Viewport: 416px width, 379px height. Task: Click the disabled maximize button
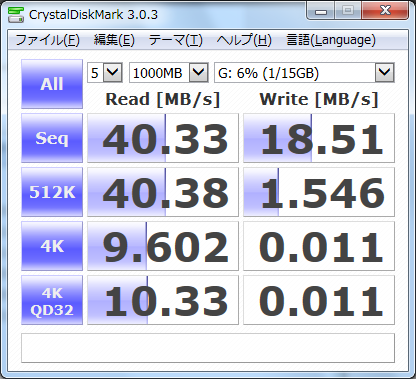tap(348, 11)
